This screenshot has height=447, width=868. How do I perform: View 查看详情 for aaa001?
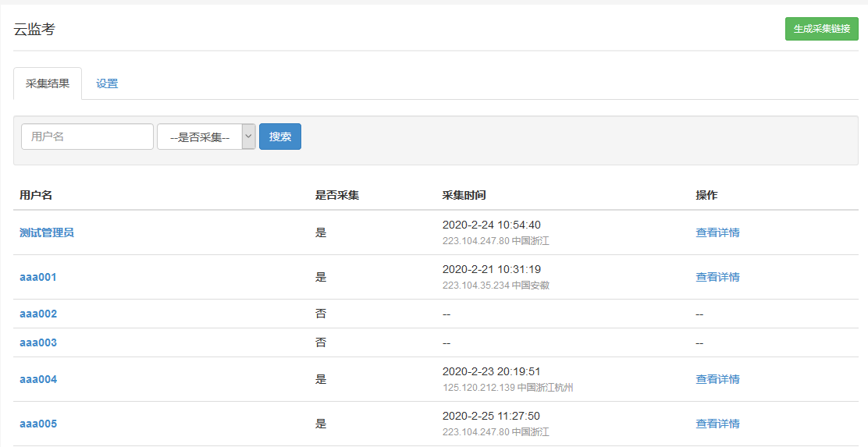tap(717, 277)
